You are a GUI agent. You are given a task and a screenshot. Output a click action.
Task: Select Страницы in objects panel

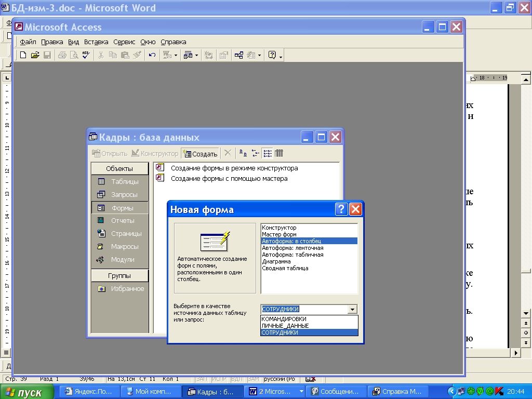tap(120, 233)
